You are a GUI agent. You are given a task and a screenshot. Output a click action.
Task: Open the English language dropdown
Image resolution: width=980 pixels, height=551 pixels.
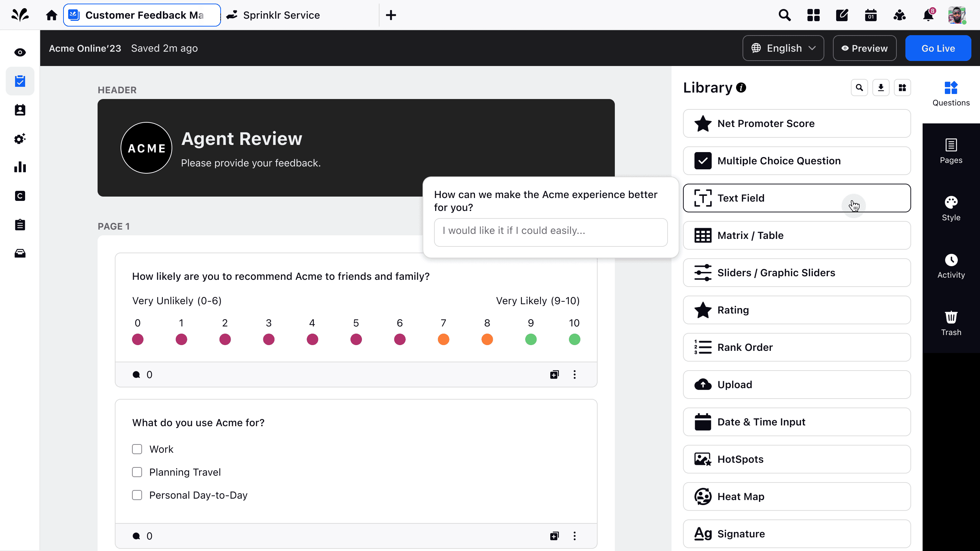click(783, 48)
